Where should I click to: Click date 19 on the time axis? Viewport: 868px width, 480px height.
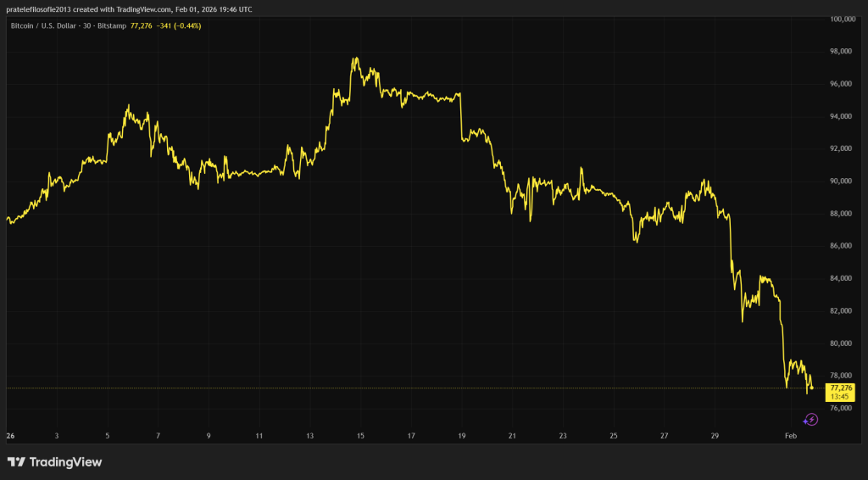tap(462, 436)
